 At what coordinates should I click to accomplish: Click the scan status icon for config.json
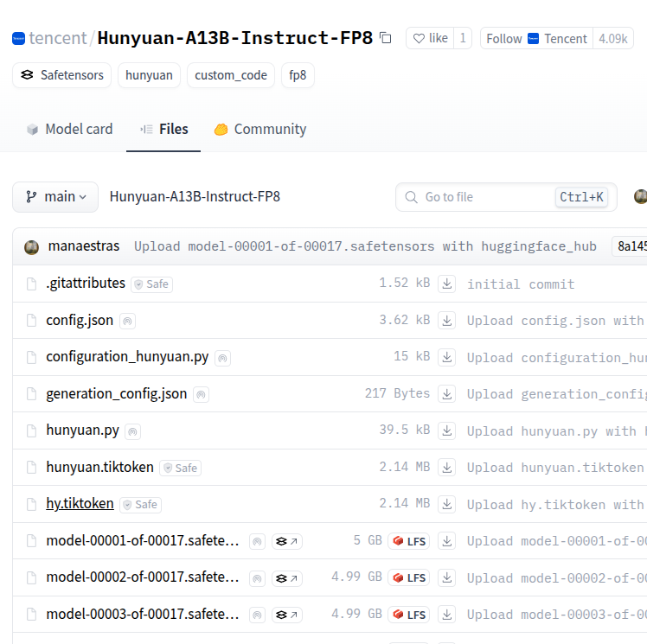(x=127, y=322)
